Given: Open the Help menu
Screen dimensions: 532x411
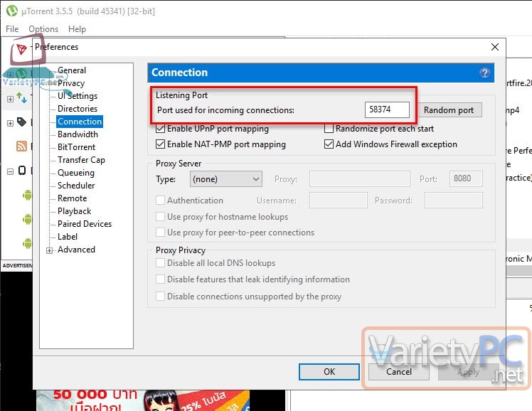Looking at the screenshot, I should 77,29.
